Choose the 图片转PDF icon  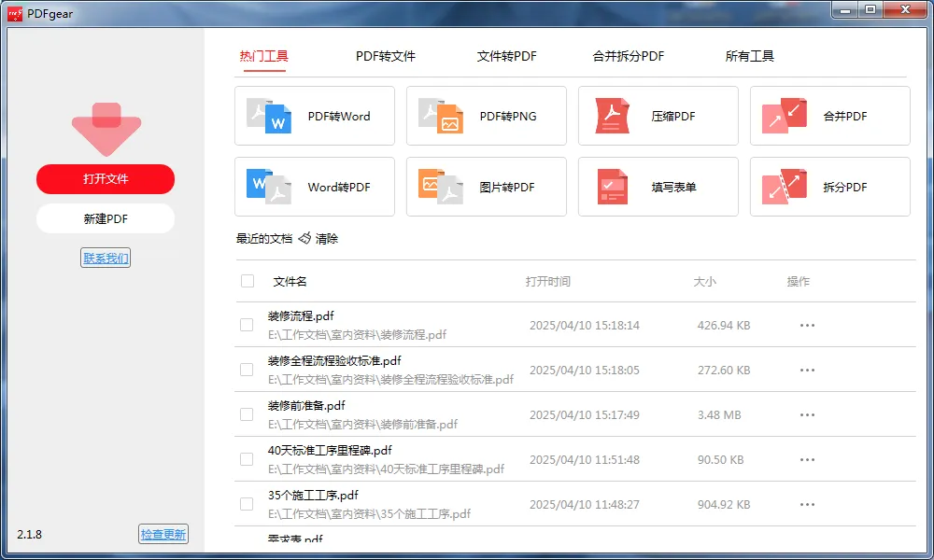click(441, 187)
